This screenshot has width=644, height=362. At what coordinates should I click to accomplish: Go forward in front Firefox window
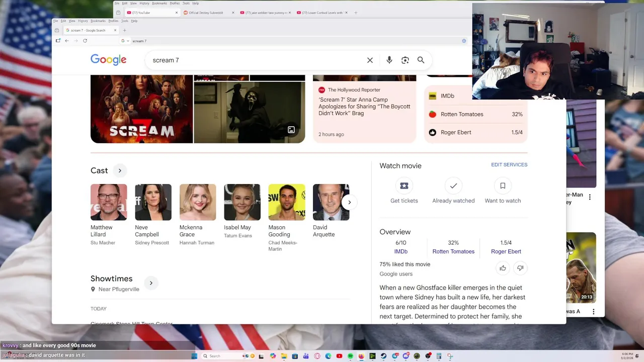(76, 41)
